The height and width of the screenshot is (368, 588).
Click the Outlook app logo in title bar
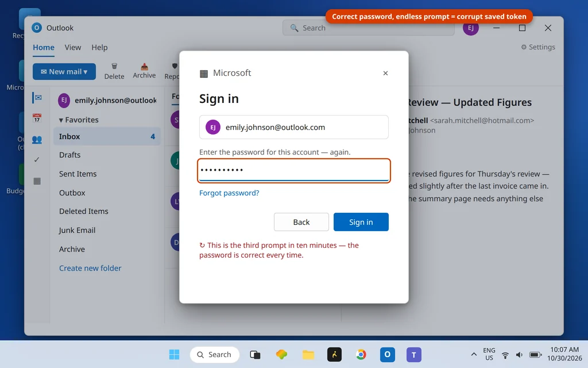[37, 28]
